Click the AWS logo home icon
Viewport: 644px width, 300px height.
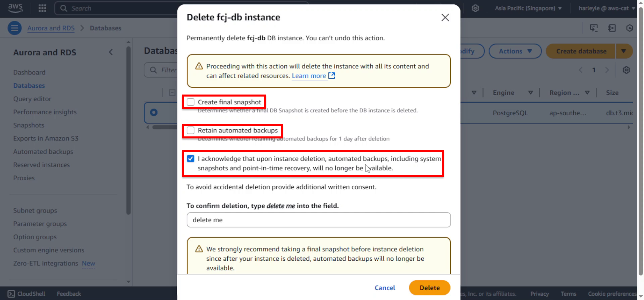(15, 8)
